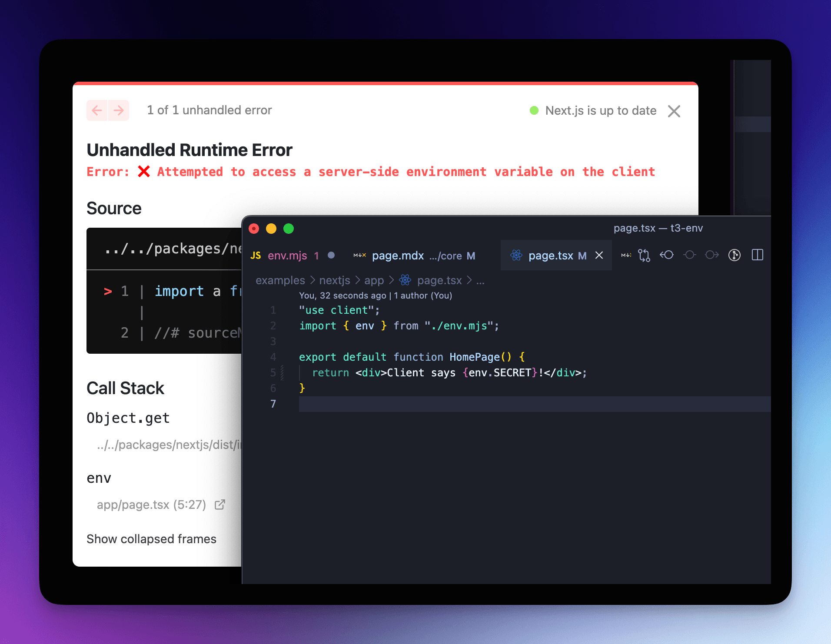Click the React icon on page.tsx tab
Image resolution: width=831 pixels, height=644 pixels.
pos(516,256)
